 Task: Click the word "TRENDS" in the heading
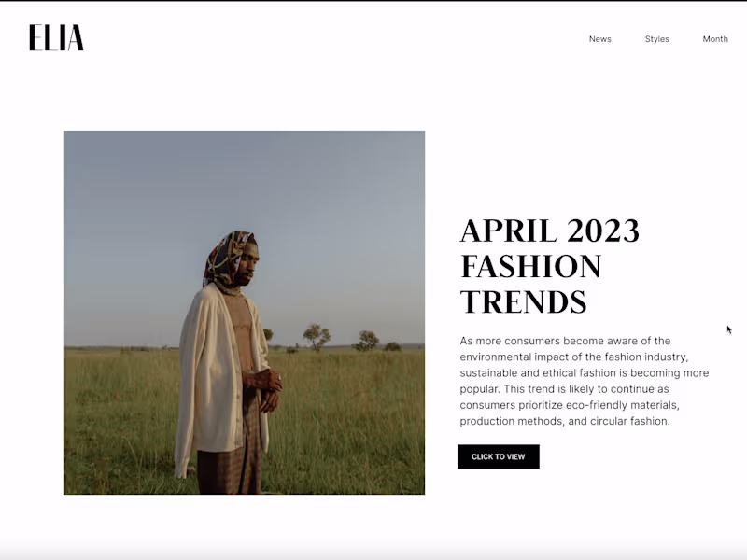523,301
